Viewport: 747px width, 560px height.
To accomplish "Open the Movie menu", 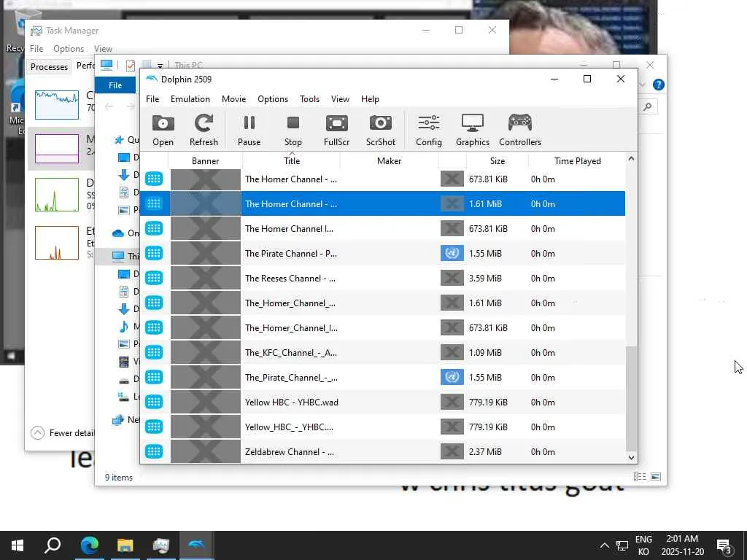I will pos(233,99).
